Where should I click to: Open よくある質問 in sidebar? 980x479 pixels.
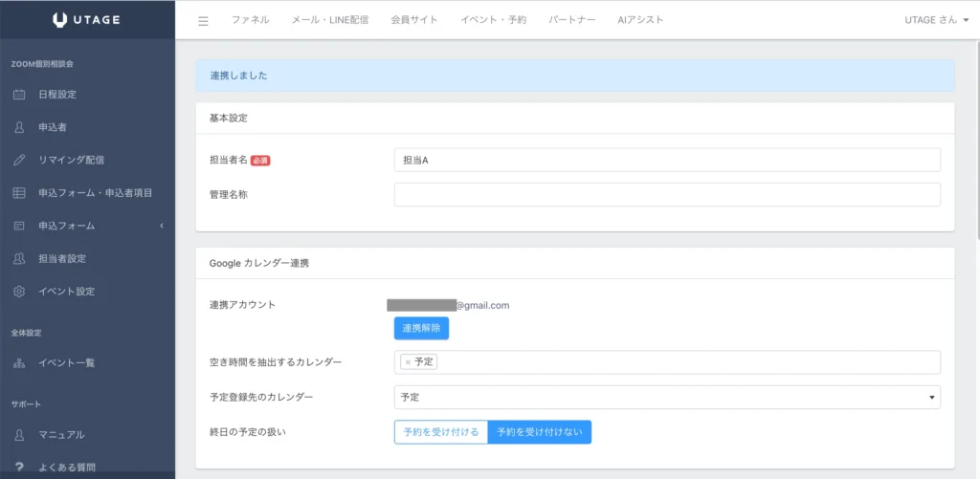(x=66, y=468)
